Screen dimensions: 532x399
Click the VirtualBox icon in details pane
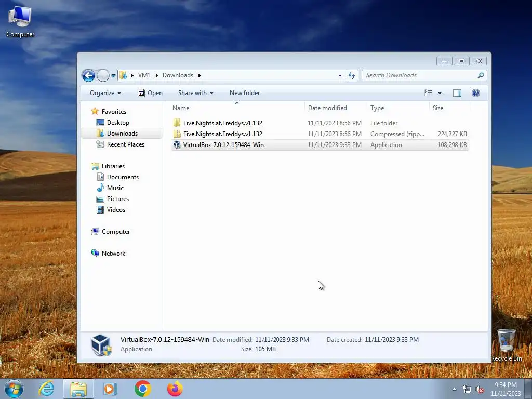tap(101, 345)
